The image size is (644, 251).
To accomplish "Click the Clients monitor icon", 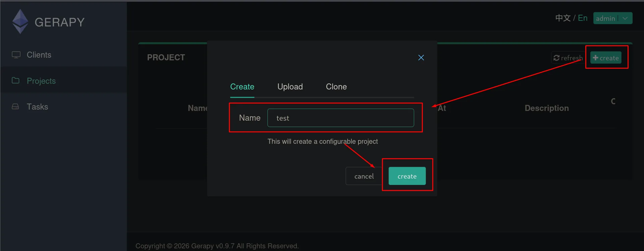I will coord(16,55).
